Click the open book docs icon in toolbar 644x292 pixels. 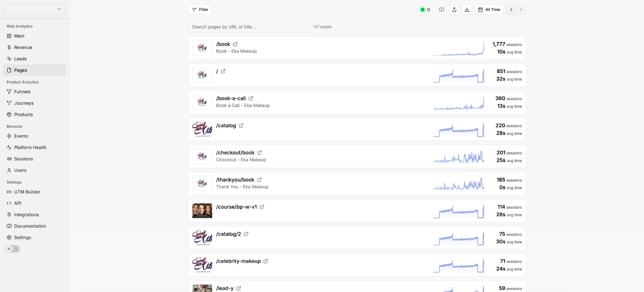tap(441, 10)
